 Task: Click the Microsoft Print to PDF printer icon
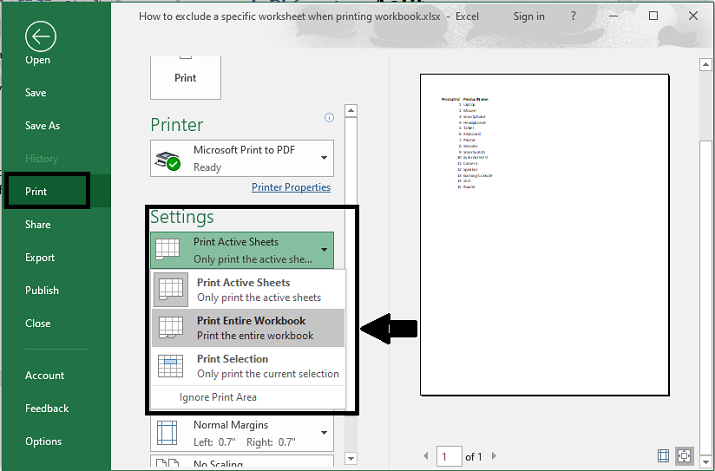167,160
